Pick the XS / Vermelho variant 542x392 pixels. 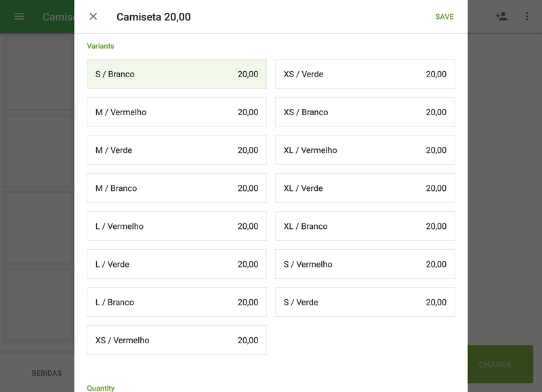point(177,341)
